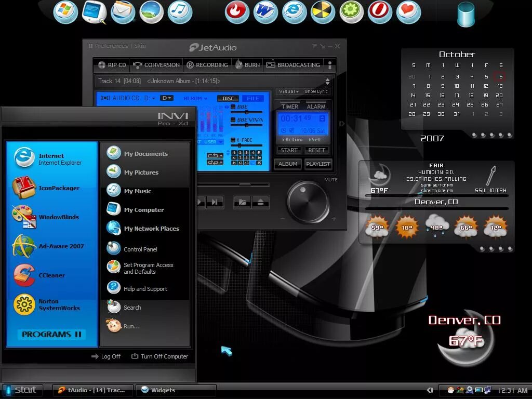The image size is (532, 399).
Task: Select track number 15 in the track grid
Action: click(x=259, y=163)
